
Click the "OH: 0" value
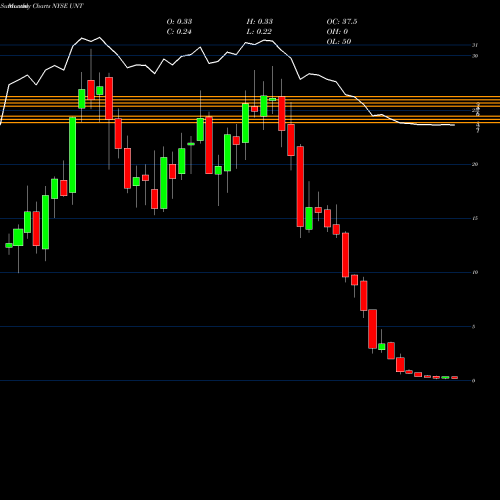coord(337,31)
